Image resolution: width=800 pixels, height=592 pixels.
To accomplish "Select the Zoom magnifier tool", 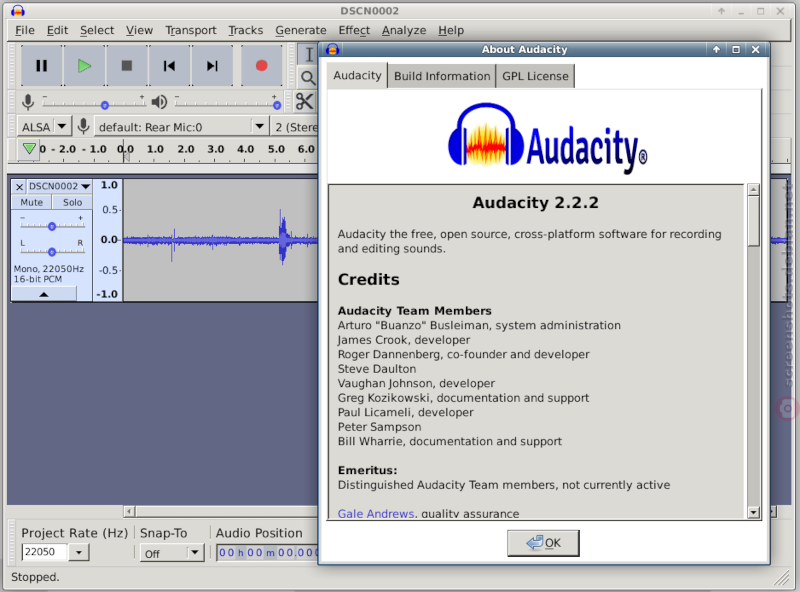I will 308,78.
